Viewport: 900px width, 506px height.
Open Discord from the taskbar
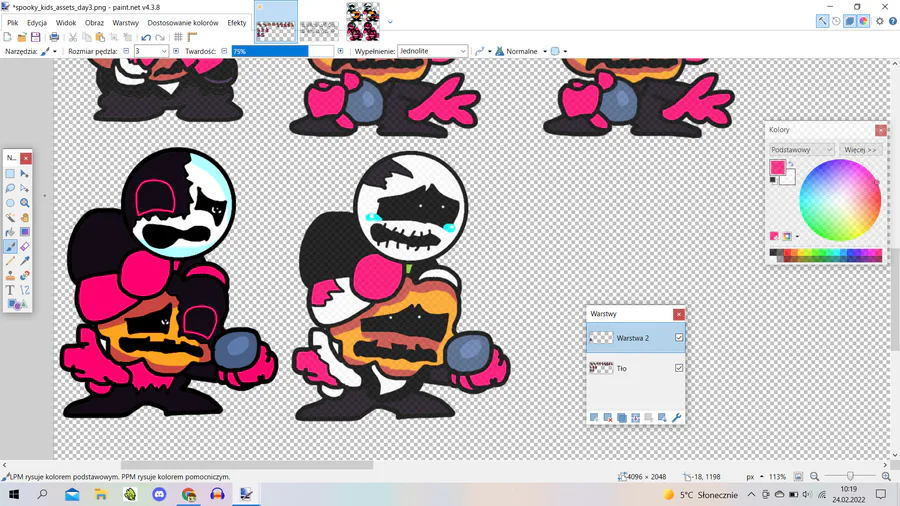(x=159, y=494)
